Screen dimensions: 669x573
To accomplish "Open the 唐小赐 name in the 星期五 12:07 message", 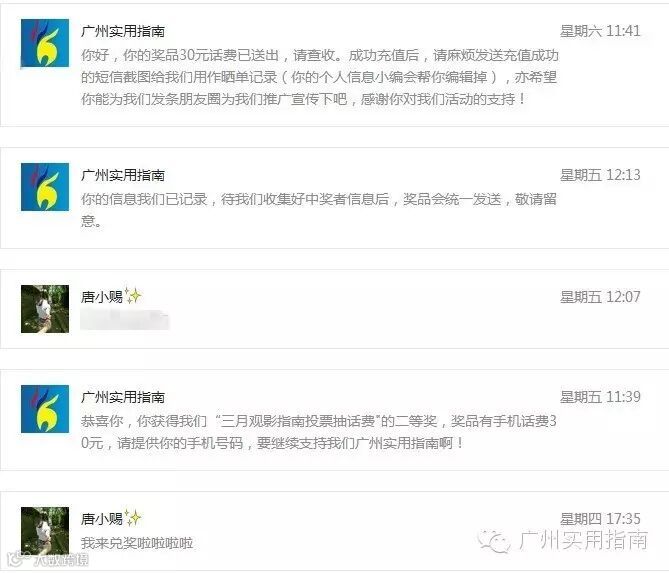I will tap(102, 297).
